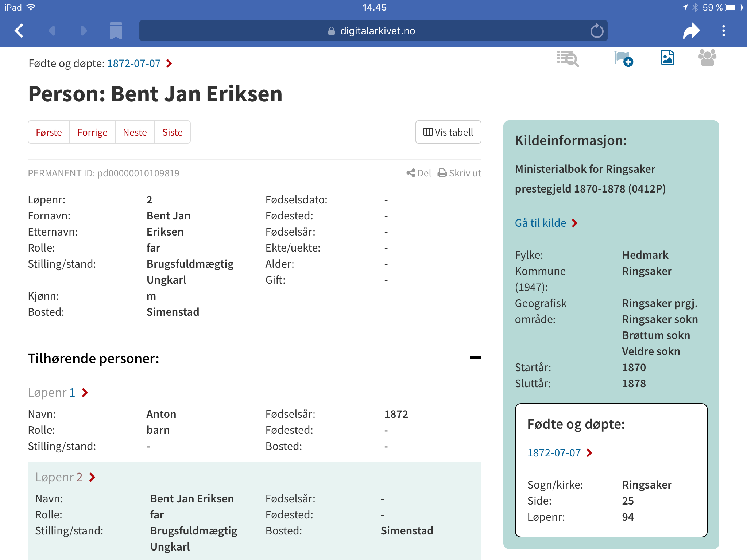
Task: Select the Forrige navigation button
Action: tap(92, 132)
